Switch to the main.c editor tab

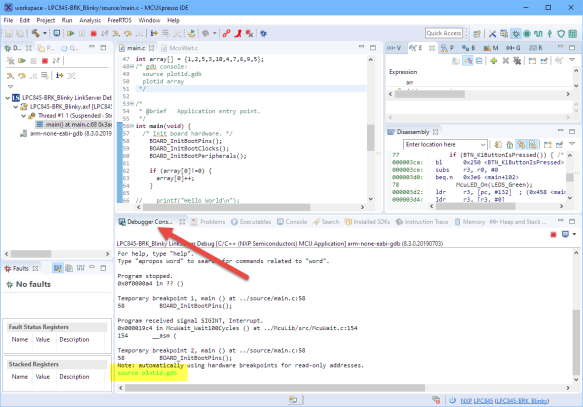136,48
